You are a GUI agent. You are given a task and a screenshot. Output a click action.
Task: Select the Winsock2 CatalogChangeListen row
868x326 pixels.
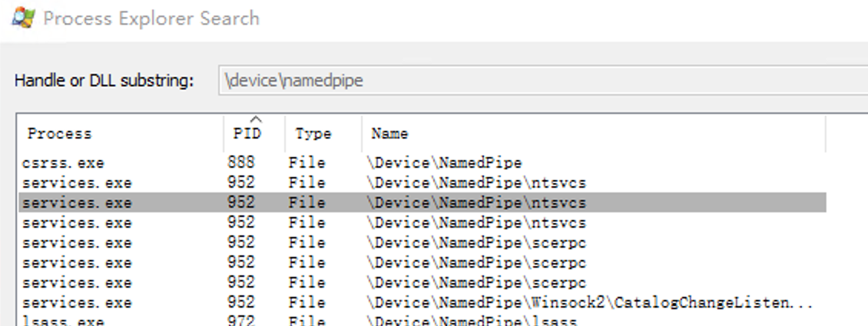(x=588, y=303)
